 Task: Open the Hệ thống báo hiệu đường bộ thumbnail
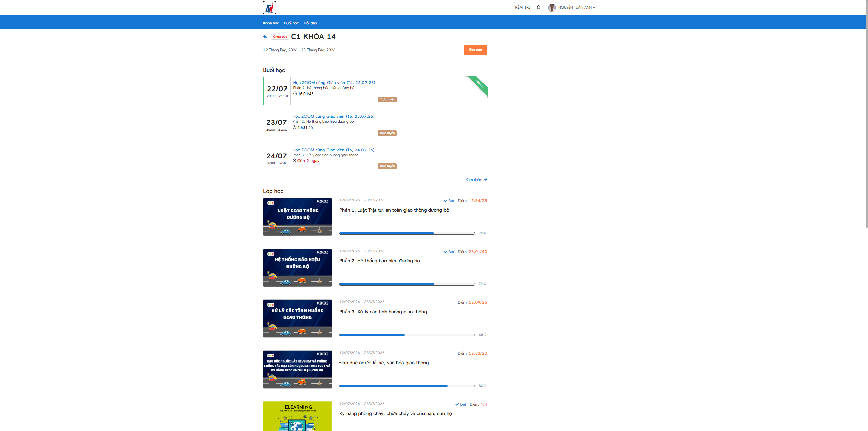point(297,268)
